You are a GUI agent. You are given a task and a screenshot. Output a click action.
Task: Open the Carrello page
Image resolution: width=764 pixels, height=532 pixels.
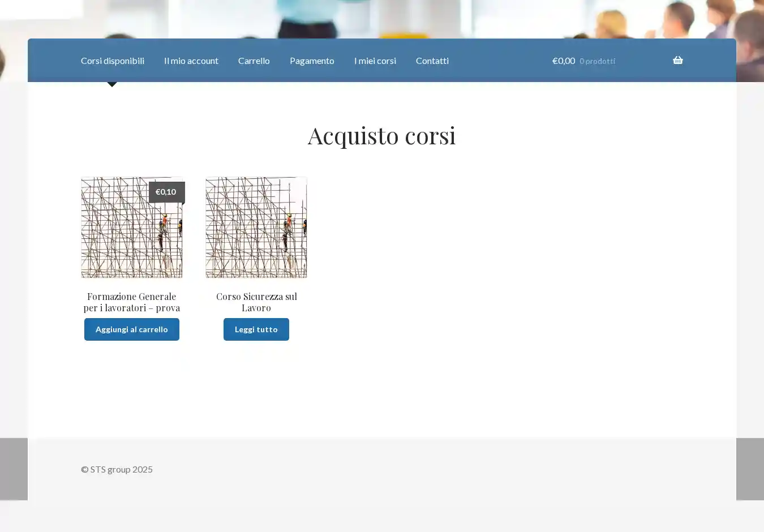click(254, 61)
